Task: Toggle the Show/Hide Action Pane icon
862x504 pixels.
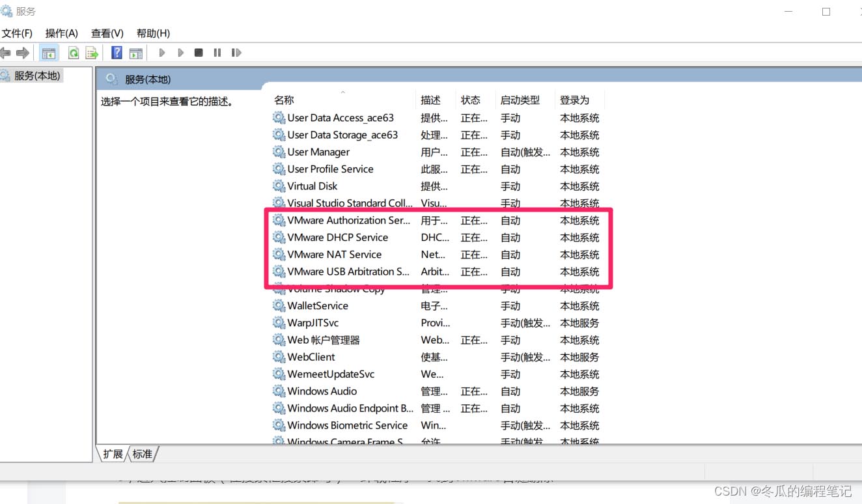Action: click(135, 53)
